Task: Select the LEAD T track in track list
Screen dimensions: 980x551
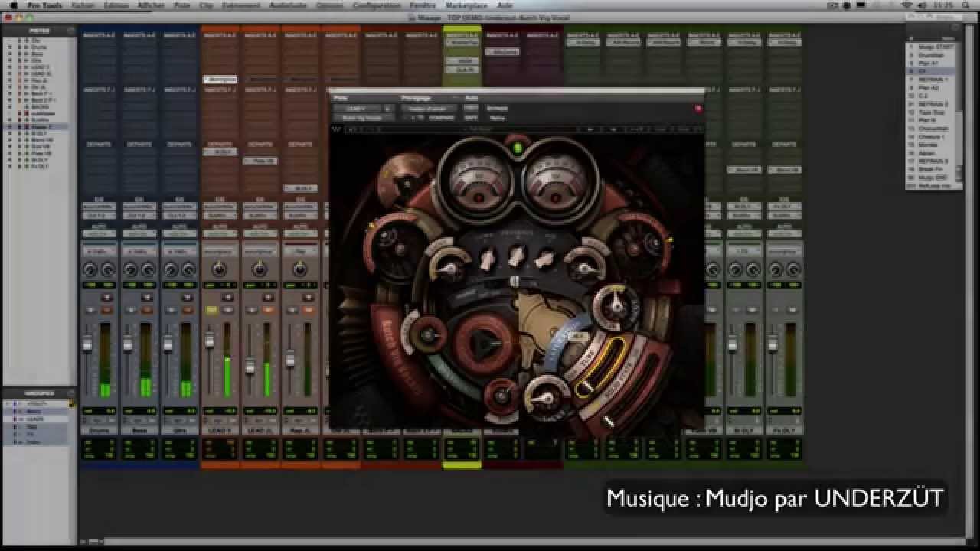Action: click(x=41, y=67)
